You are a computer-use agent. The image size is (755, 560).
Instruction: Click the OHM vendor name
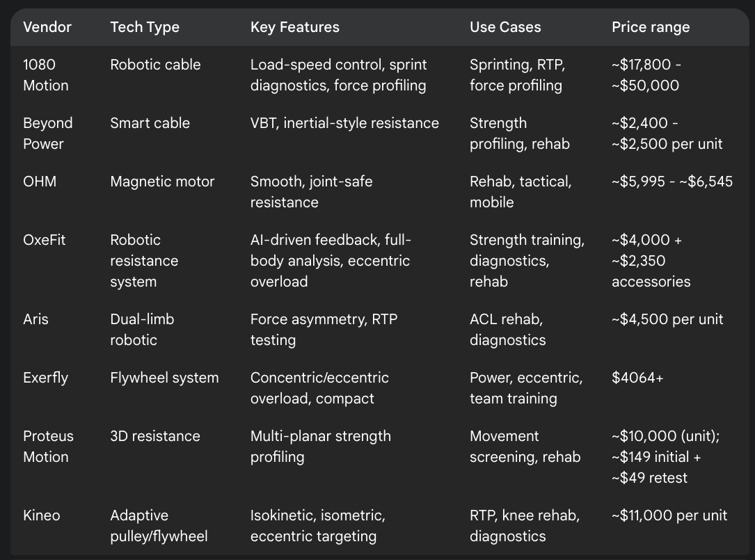coord(40,182)
